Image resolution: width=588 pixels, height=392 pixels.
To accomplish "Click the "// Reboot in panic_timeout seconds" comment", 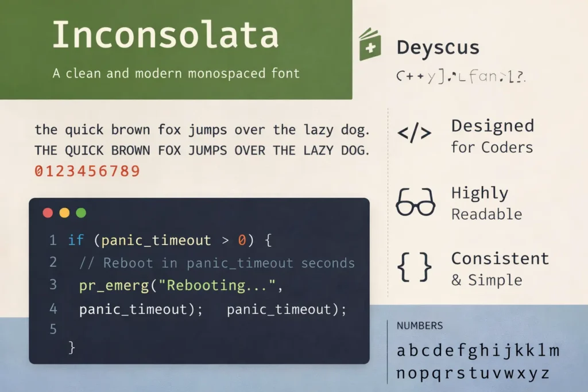I will [x=217, y=263].
